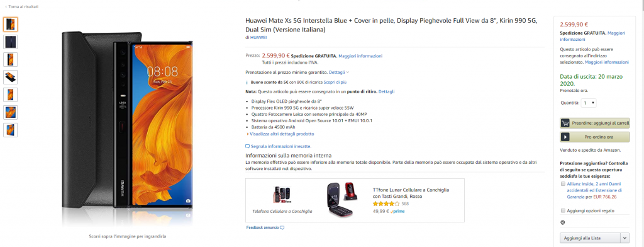Click the play arrow icon on Pre-ordina ora

click(565, 137)
